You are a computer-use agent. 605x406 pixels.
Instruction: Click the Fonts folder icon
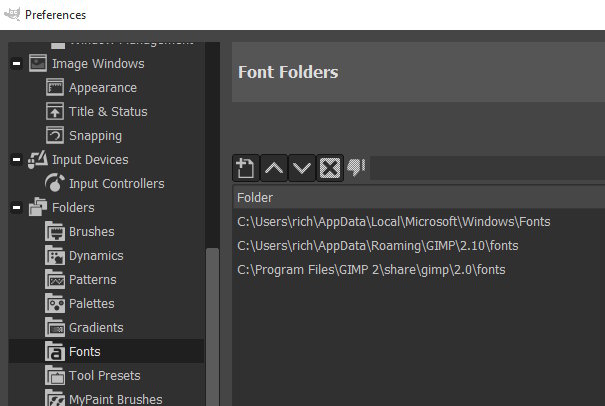click(55, 351)
